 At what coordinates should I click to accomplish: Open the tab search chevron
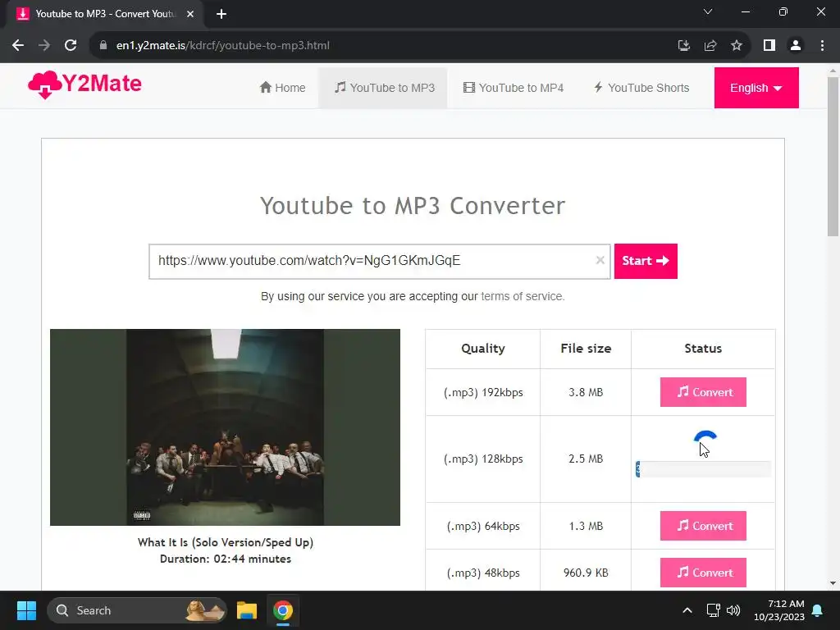708,11
